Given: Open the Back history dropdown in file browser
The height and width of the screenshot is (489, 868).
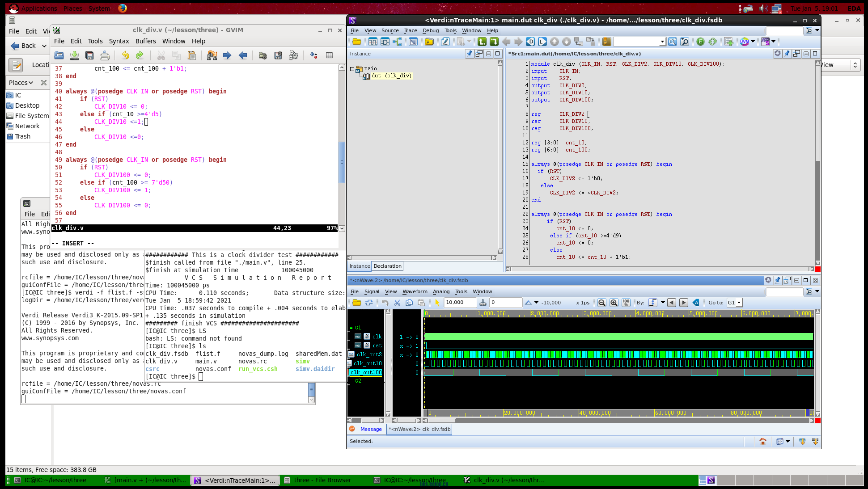Looking at the screenshot, I should pos(44,46).
